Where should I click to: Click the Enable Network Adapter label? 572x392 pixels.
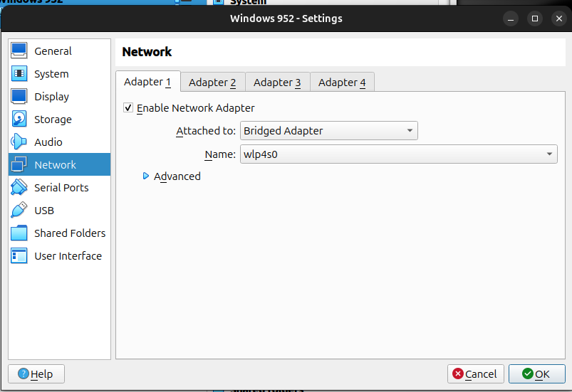tap(195, 108)
